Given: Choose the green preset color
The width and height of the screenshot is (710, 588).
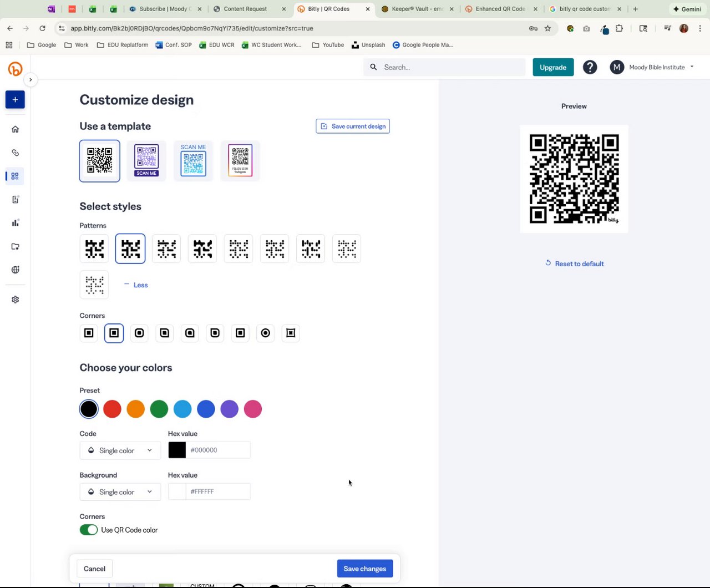Looking at the screenshot, I should click(x=159, y=409).
